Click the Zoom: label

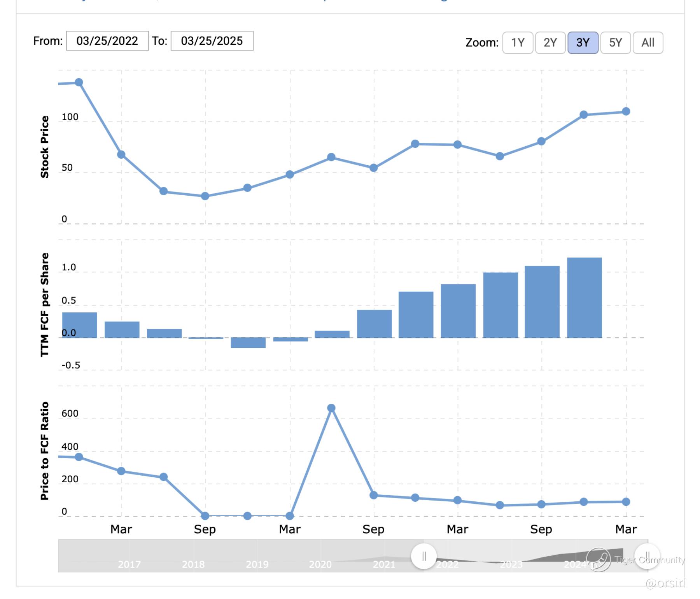tap(482, 42)
